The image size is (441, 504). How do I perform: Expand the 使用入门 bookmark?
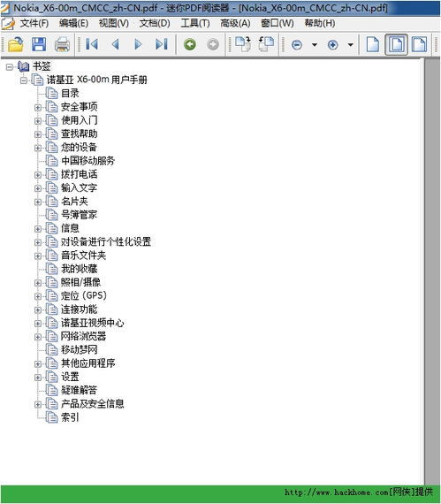point(38,121)
